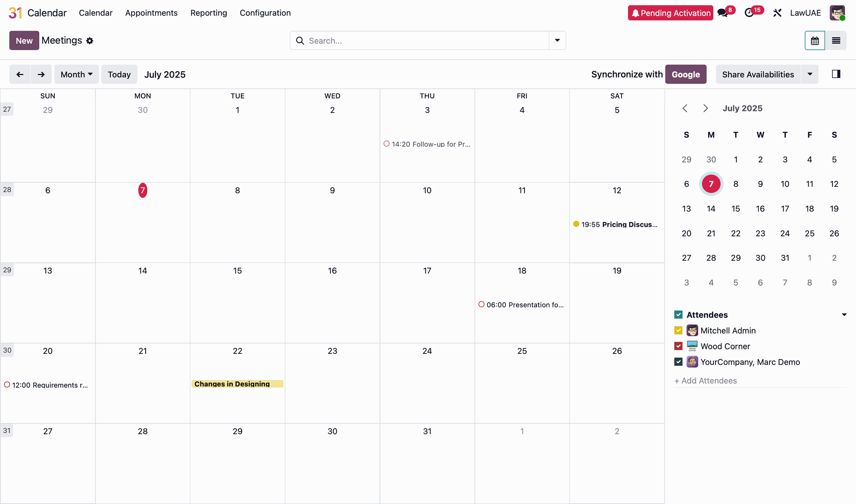Open the Month scale dropdown
The height and width of the screenshot is (504, 856).
point(76,74)
